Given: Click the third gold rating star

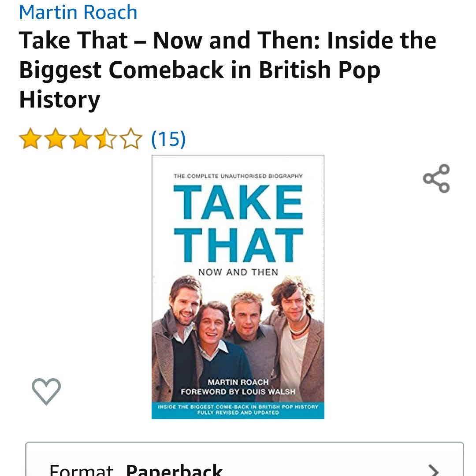Looking at the screenshot, I should point(81,139).
